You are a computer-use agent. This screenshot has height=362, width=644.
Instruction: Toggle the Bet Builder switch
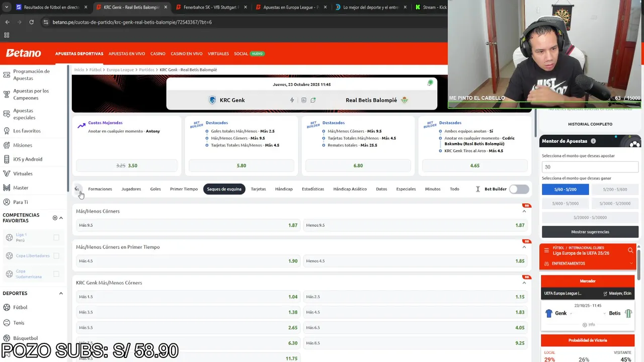519,189
